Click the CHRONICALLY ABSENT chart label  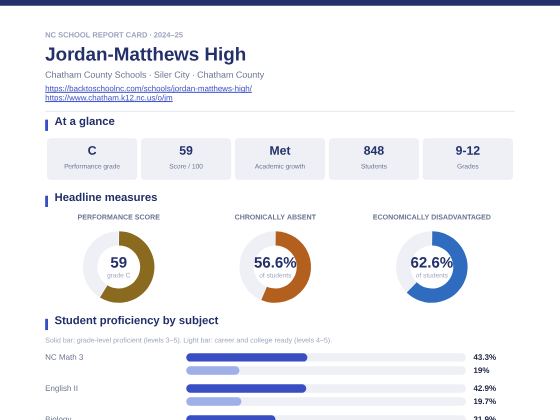pos(275,217)
